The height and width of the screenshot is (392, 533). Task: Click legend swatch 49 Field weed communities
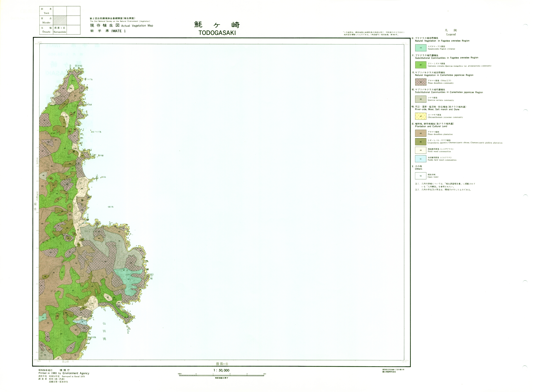click(421, 150)
